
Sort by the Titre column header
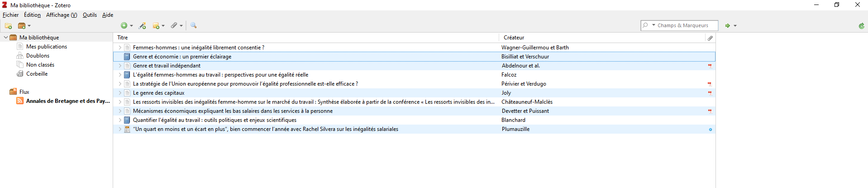(x=306, y=38)
